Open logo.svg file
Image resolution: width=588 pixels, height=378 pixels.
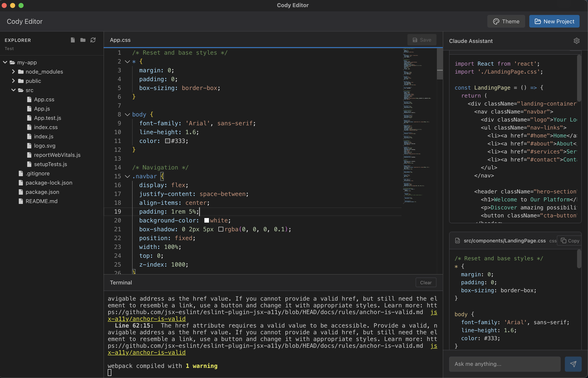point(44,146)
